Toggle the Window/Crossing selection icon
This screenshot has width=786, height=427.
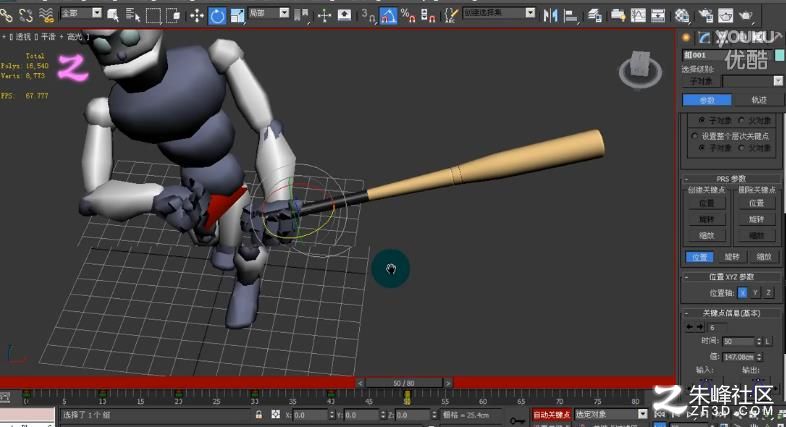173,16
